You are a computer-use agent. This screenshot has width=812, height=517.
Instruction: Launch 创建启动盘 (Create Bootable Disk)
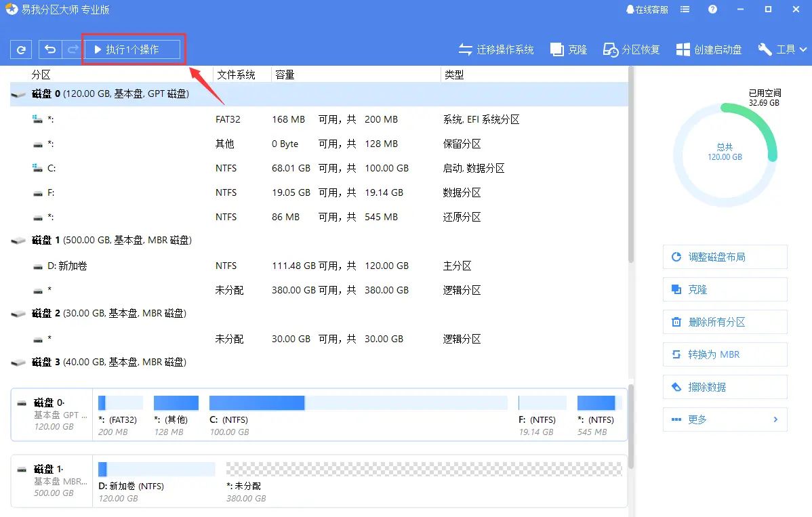pos(708,49)
